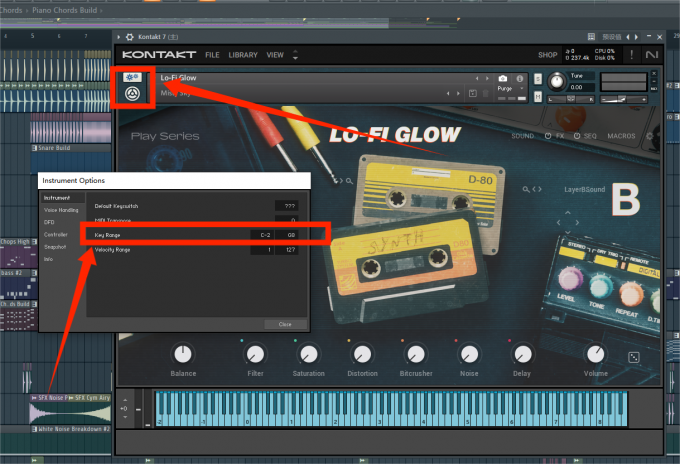680x464 pixels.
Task: Toggle the FX power button
Action: [x=548, y=136]
